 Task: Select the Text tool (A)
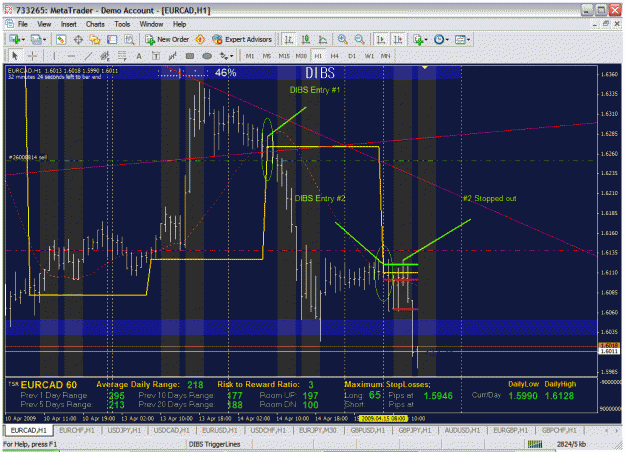(x=139, y=56)
